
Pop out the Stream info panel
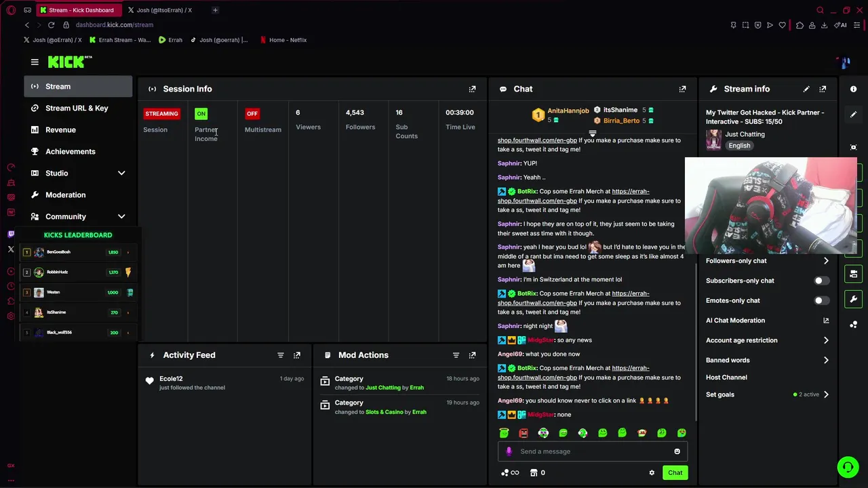pos(823,89)
